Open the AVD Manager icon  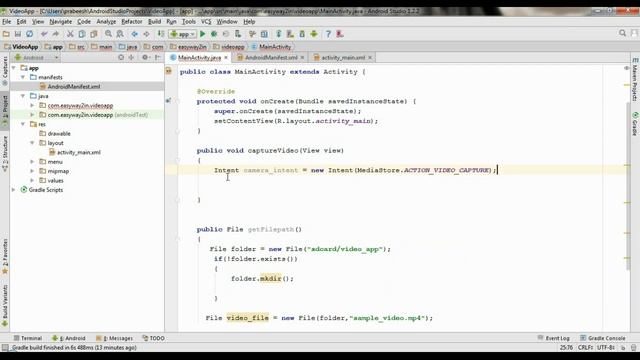pos(290,34)
